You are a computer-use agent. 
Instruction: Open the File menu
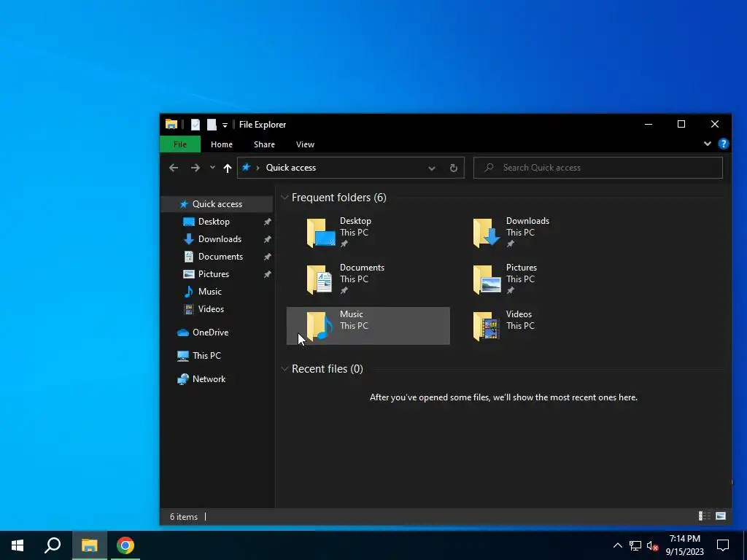[x=180, y=144]
